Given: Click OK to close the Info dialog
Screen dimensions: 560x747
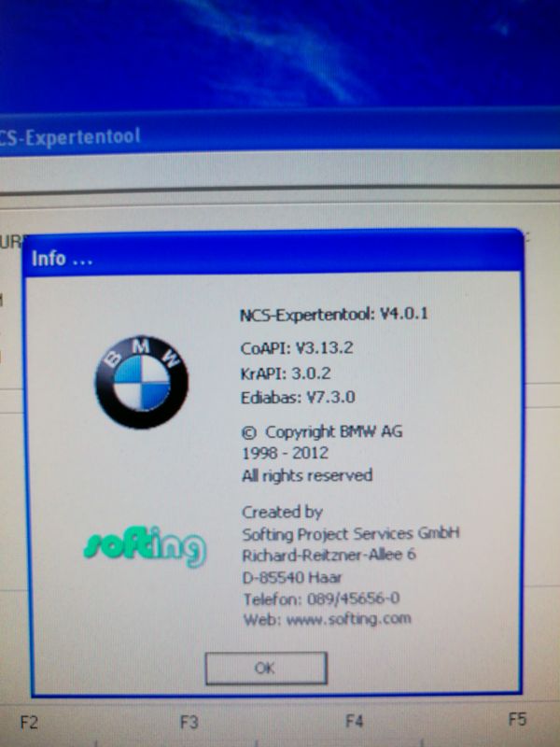Looking at the screenshot, I should click(x=265, y=669).
